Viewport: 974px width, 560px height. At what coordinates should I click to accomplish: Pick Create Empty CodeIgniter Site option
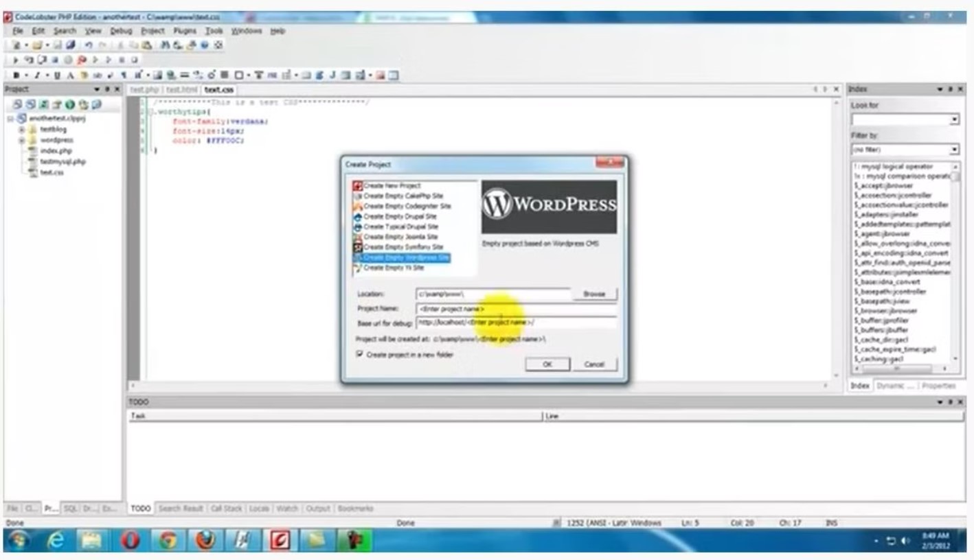[x=407, y=207]
